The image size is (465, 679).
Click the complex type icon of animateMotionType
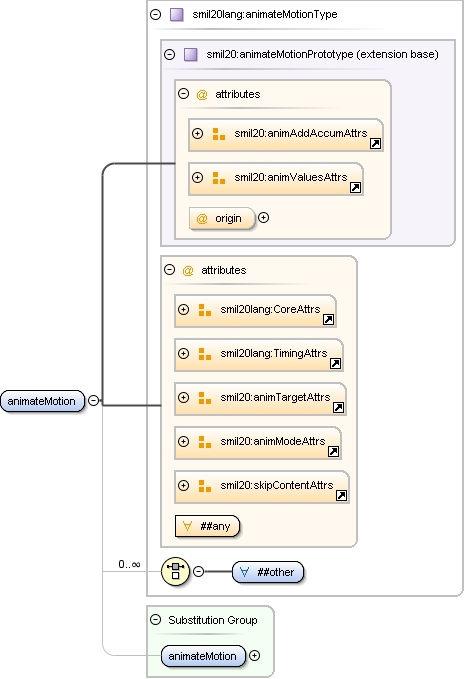[177, 14]
